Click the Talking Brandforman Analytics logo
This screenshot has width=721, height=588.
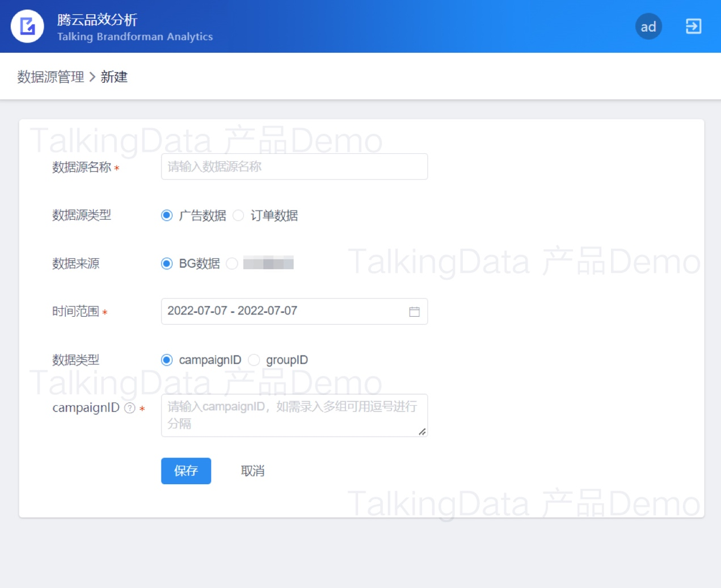(x=27, y=26)
